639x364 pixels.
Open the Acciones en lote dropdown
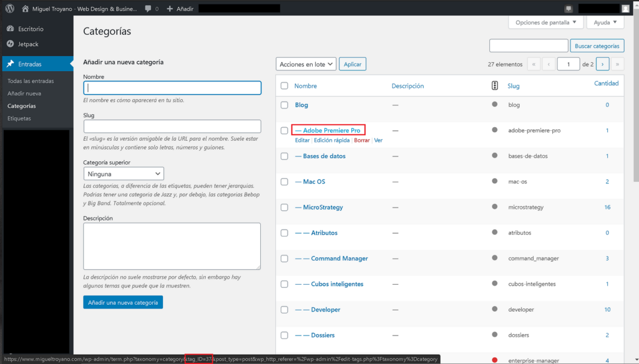[x=306, y=64]
